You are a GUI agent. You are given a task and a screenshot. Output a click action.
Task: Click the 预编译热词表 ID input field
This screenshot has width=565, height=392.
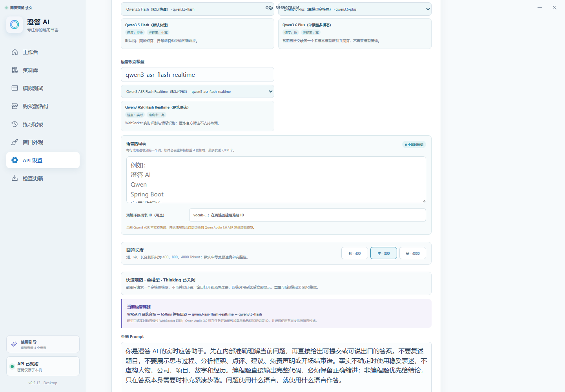tap(308, 215)
